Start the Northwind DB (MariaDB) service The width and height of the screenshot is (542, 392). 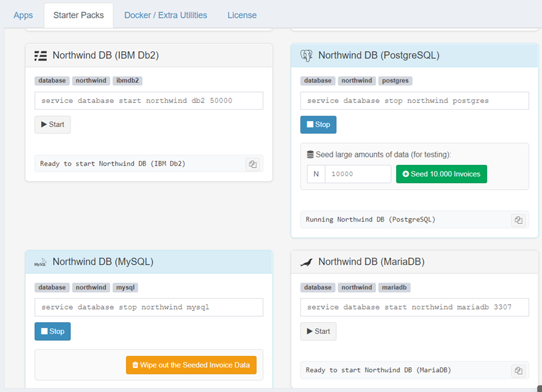(x=318, y=331)
